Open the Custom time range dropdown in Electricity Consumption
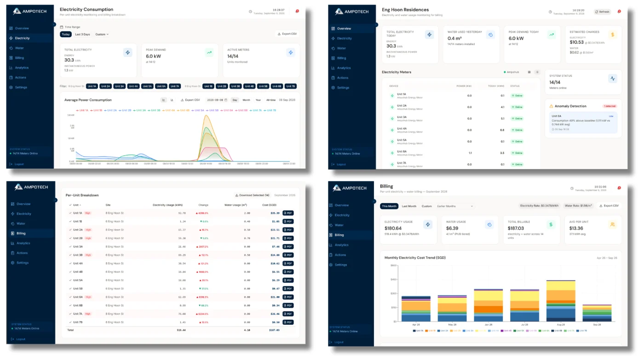The height and width of the screenshot is (362, 644). [102, 34]
